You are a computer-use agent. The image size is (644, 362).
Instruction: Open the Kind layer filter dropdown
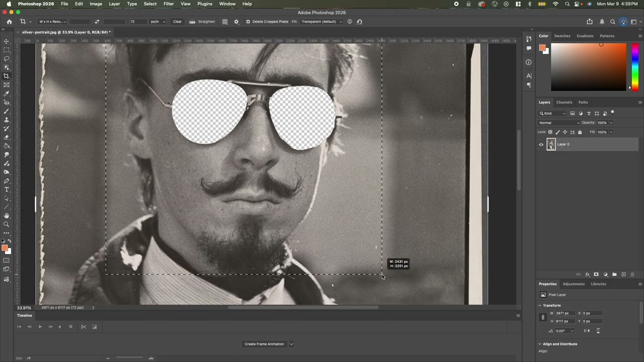point(552,114)
